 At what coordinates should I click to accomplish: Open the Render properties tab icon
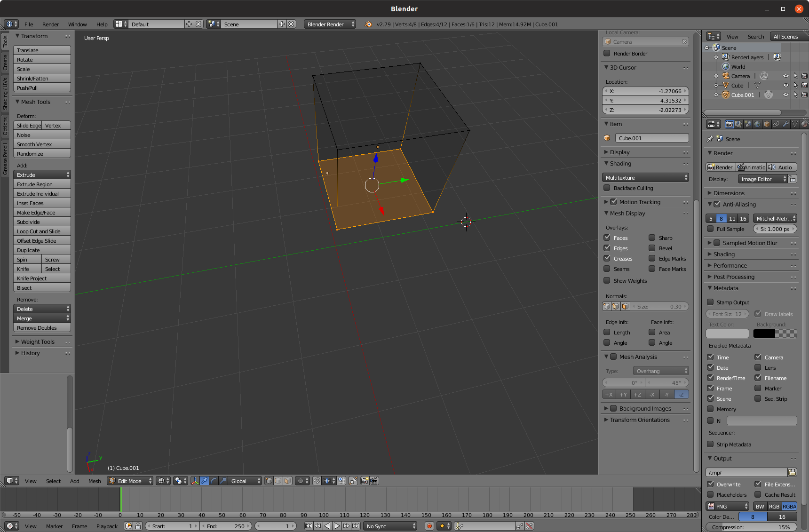click(729, 124)
